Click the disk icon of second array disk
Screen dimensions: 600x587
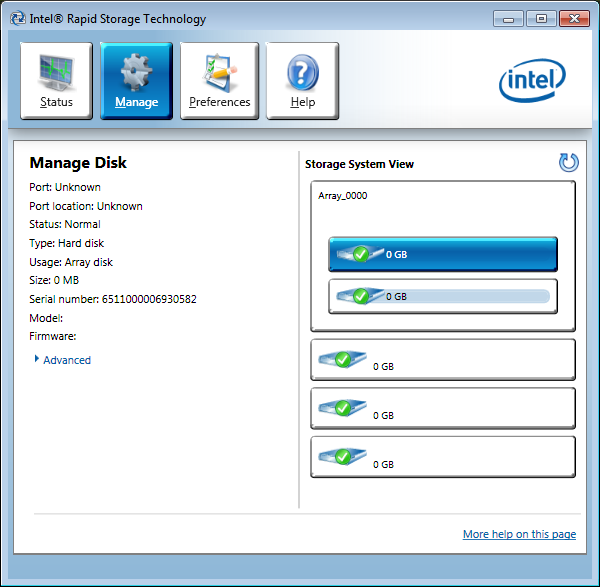(x=360, y=296)
